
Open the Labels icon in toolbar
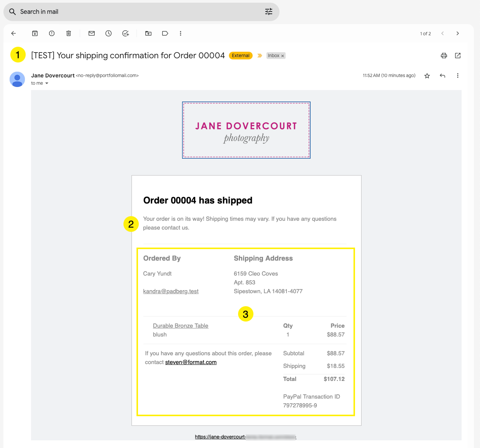tap(165, 33)
